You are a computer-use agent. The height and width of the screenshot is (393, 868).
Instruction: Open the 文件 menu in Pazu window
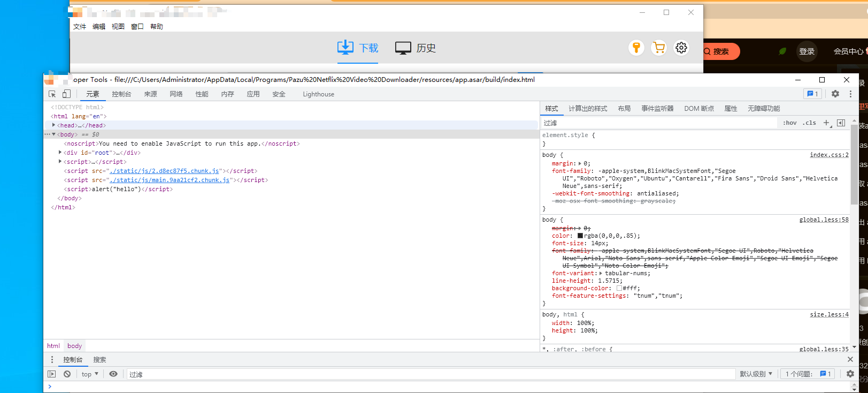coord(80,26)
